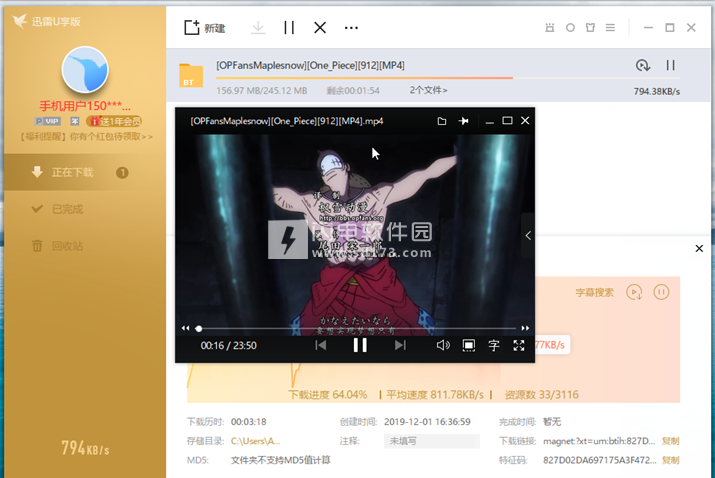Click play-while-downloading icon on task row
Screen dimensions: 715x478
coord(643,65)
